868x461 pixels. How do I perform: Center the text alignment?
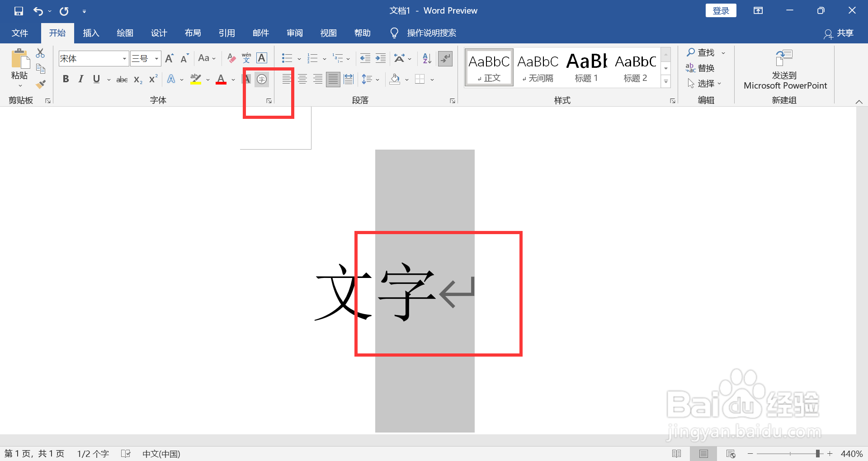pyautogui.click(x=302, y=80)
